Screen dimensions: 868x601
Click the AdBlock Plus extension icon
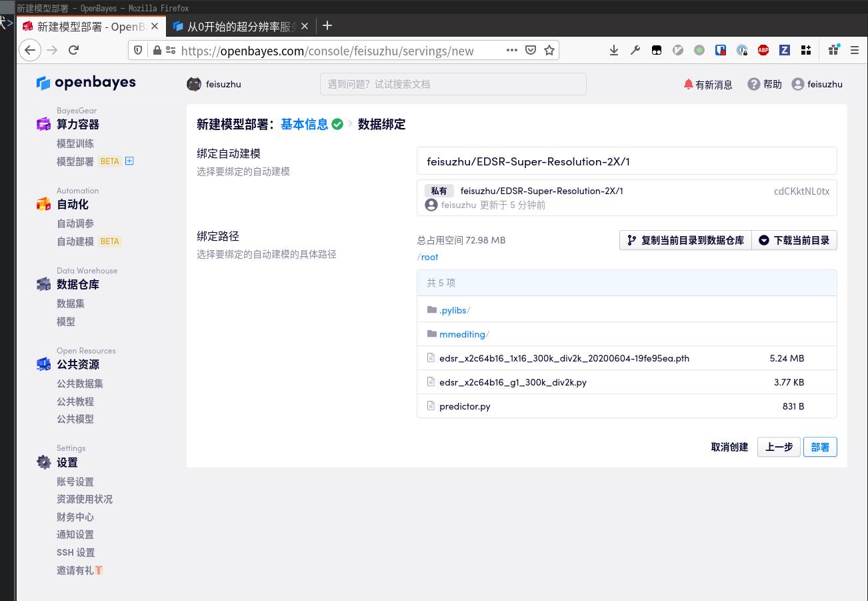763,50
